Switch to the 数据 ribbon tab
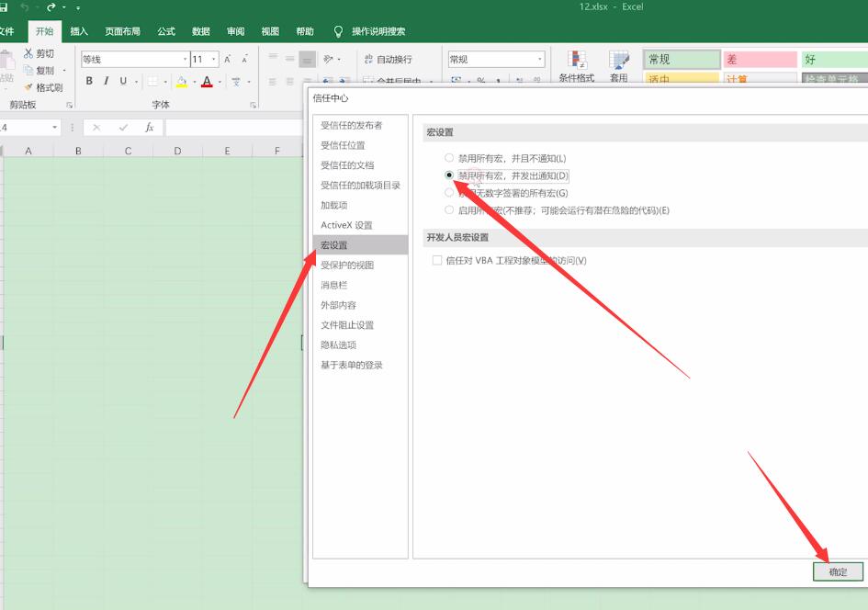The image size is (868, 610). point(200,31)
